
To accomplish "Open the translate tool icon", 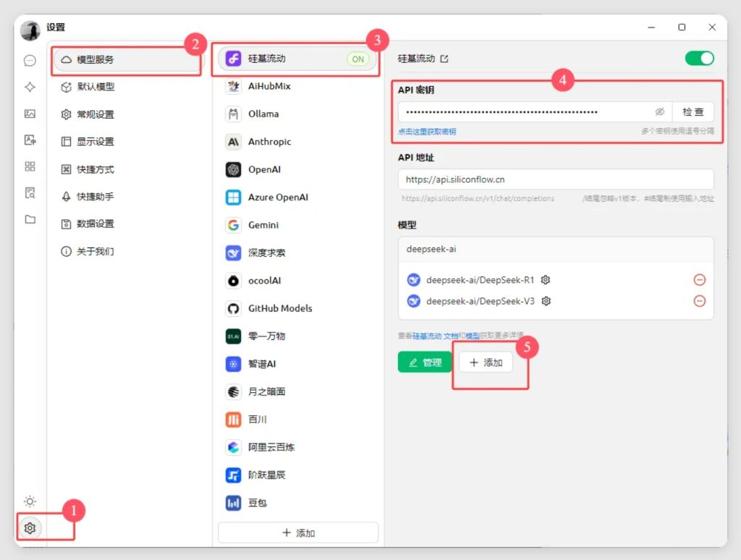I will (x=30, y=140).
